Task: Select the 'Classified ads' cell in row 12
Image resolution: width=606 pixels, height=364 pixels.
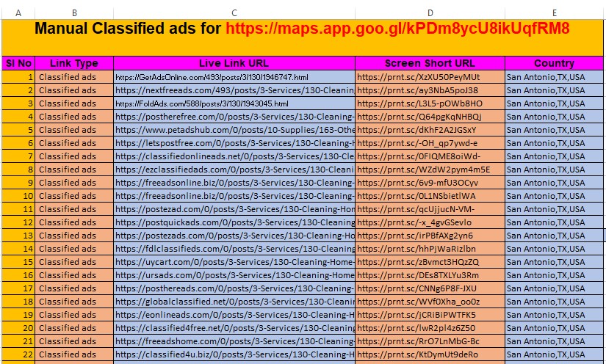Action: (x=74, y=222)
